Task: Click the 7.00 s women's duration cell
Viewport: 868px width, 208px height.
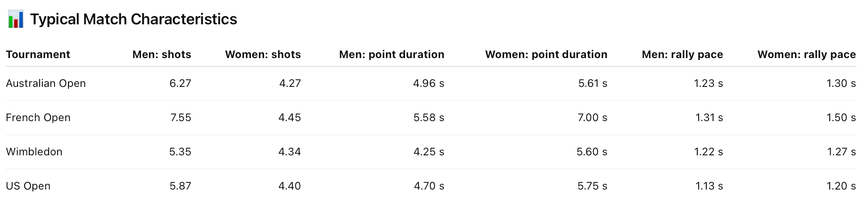Action: pos(593,118)
